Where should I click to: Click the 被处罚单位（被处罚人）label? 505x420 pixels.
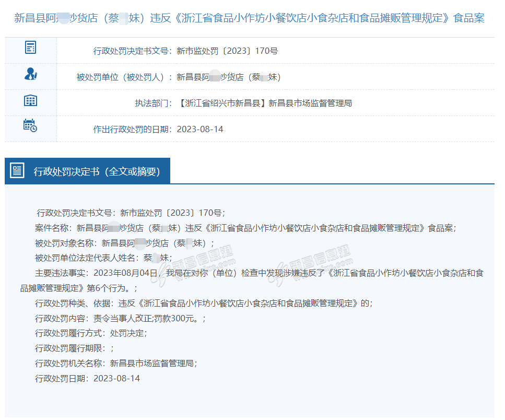(x=124, y=77)
